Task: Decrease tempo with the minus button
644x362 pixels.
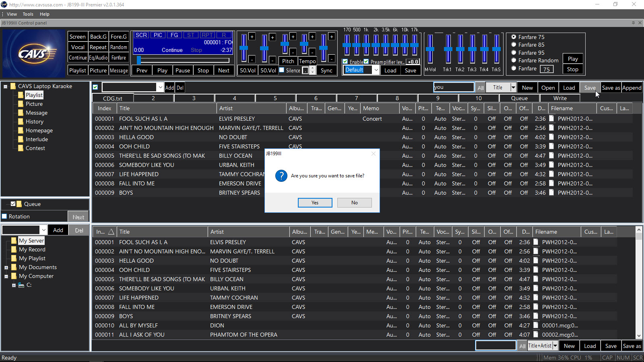Action: (x=312, y=52)
